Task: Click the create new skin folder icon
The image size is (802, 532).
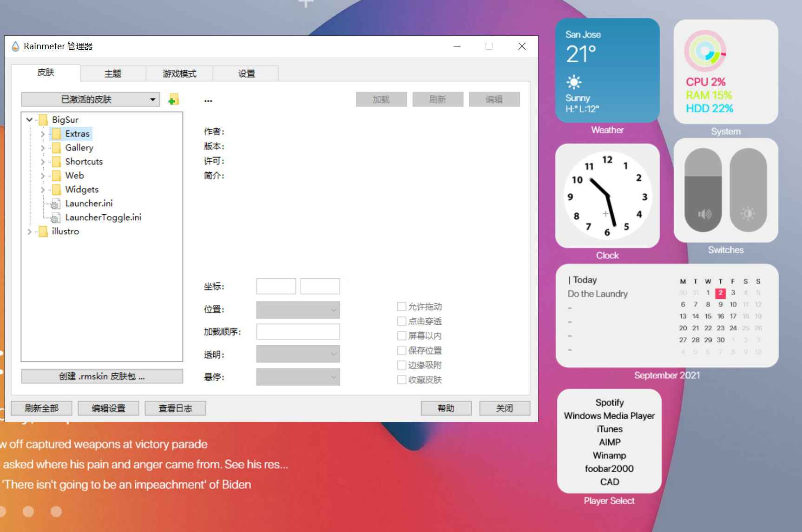Action: coord(173,99)
